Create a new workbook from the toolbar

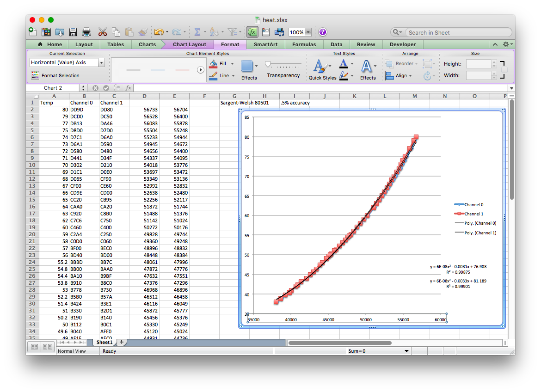32,32
